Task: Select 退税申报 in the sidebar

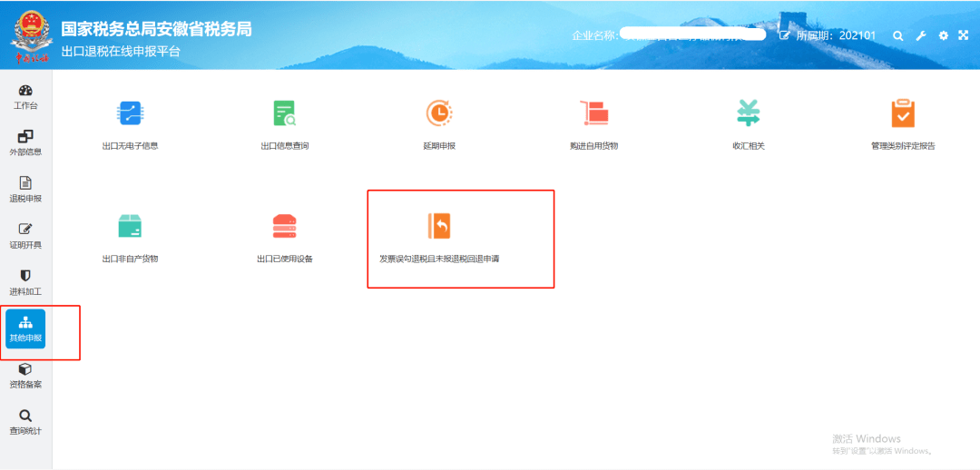Action: click(x=25, y=189)
